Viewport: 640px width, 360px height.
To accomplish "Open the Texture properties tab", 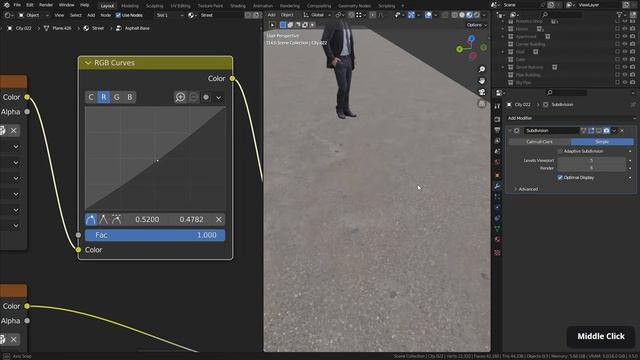I will 497,253.
